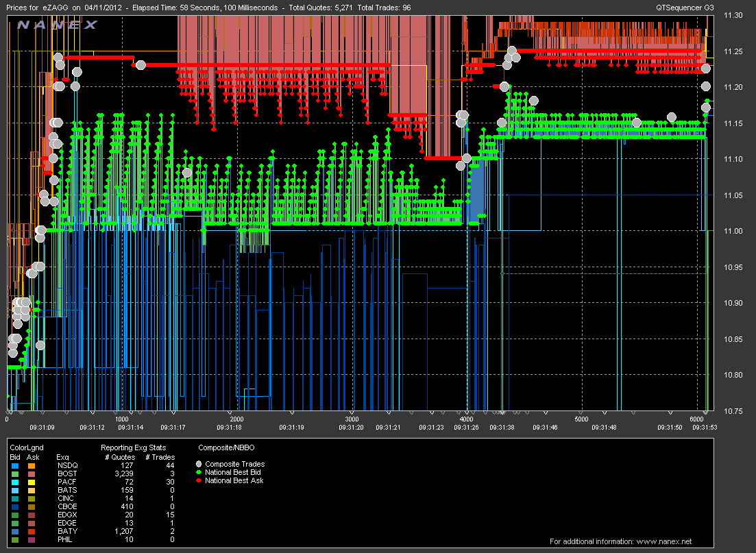Click the 09:31:14 time axis label
756x553 pixels.
coord(131,427)
